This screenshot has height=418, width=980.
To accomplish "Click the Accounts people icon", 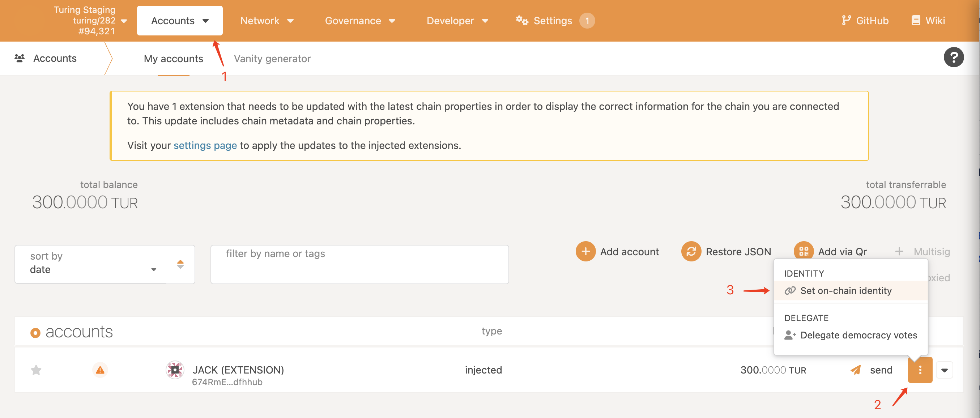I will pos(20,58).
